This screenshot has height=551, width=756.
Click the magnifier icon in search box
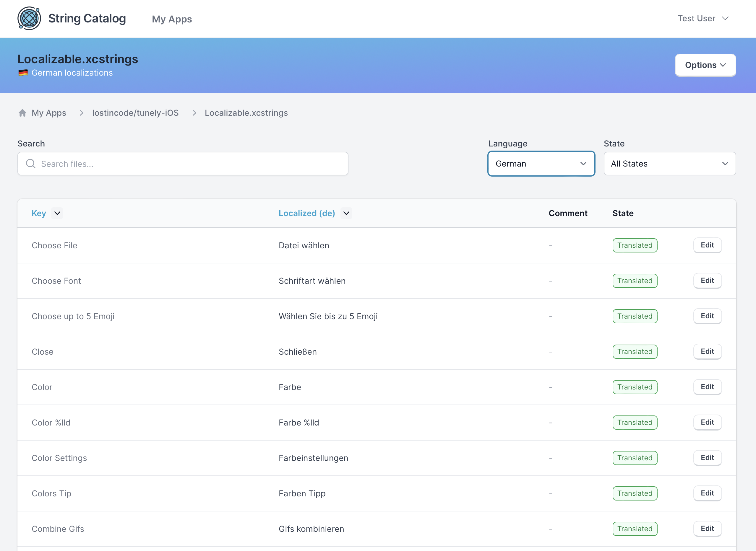tap(31, 163)
